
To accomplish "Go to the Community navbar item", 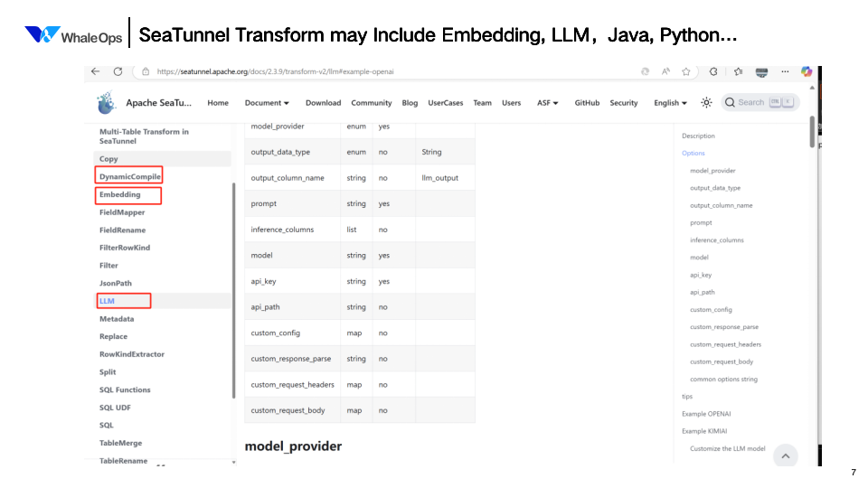I will (372, 103).
